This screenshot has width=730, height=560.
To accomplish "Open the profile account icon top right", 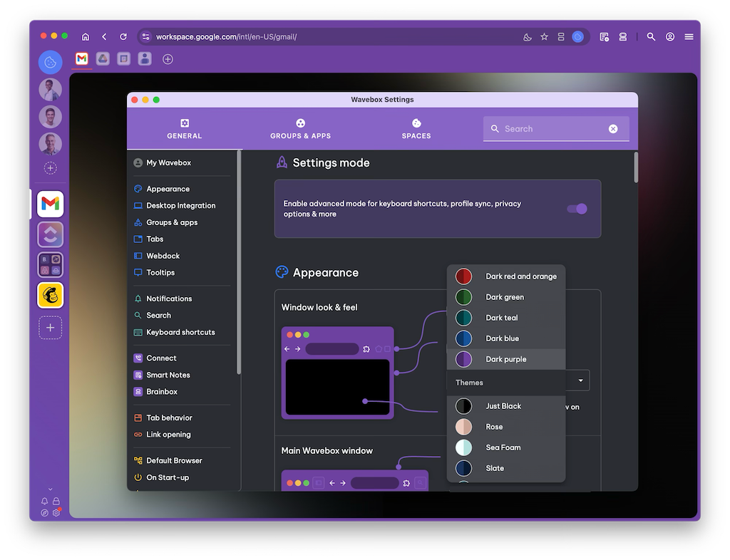I will pyautogui.click(x=670, y=37).
